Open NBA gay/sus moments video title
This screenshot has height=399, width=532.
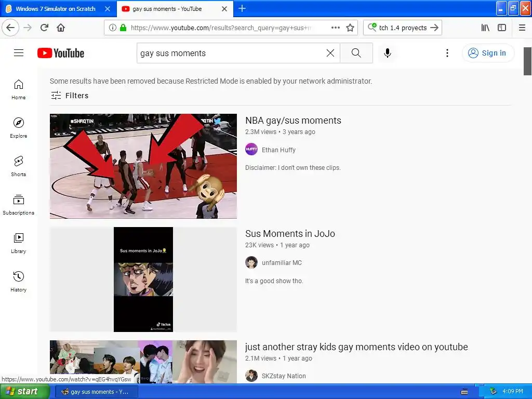pos(293,121)
